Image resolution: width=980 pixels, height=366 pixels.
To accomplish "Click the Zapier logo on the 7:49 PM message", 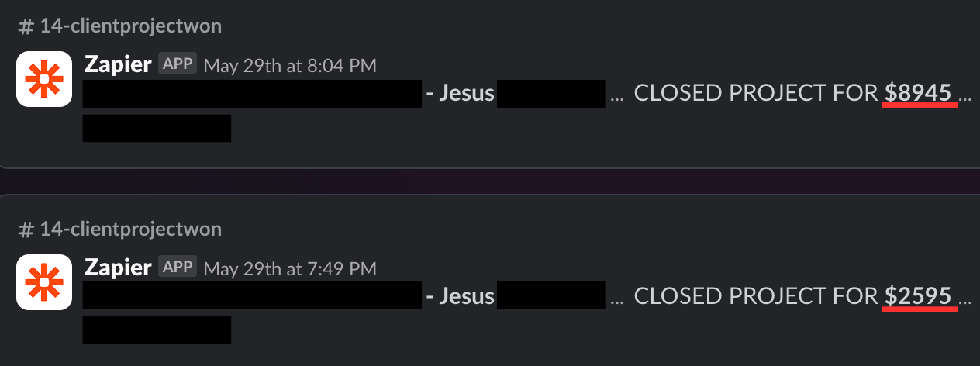I will click(x=44, y=282).
